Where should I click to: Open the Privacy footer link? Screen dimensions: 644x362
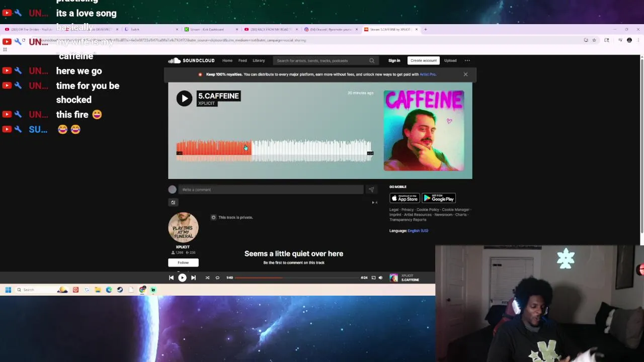pyautogui.click(x=408, y=210)
